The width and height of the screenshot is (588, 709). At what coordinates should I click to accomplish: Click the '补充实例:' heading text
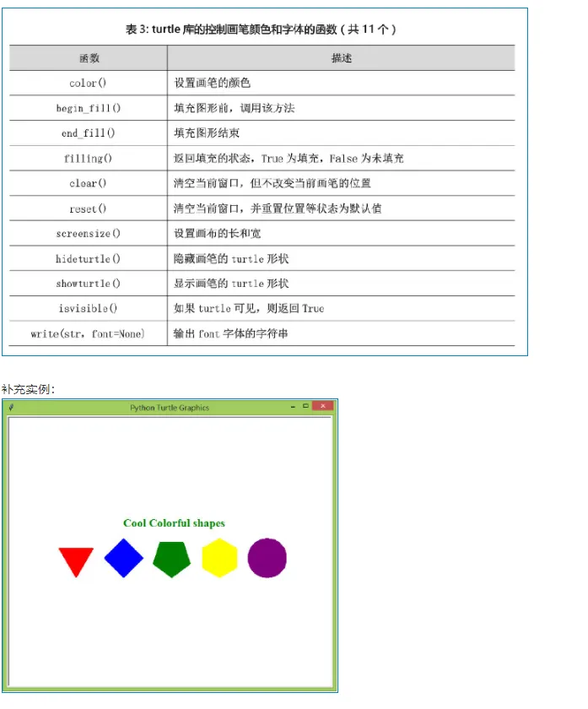coord(28,389)
